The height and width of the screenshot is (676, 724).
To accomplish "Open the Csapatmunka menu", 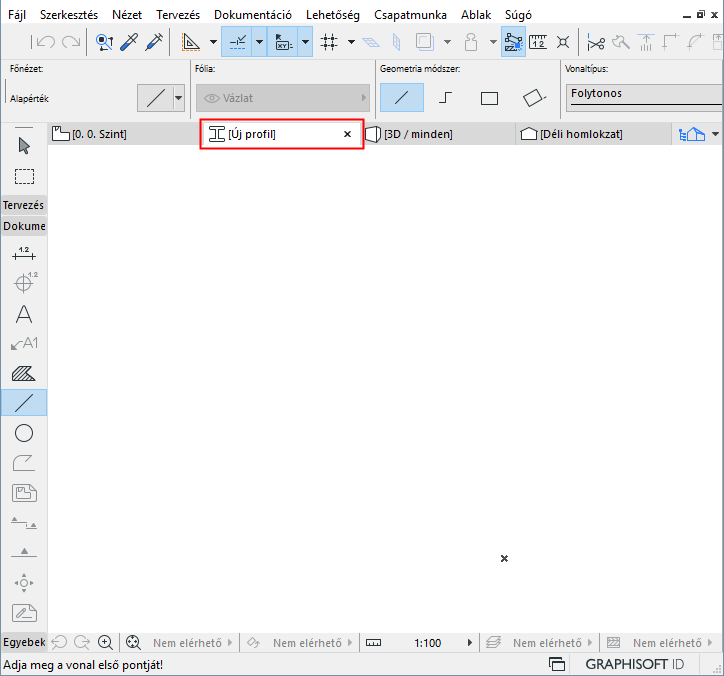I will click(410, 15).
